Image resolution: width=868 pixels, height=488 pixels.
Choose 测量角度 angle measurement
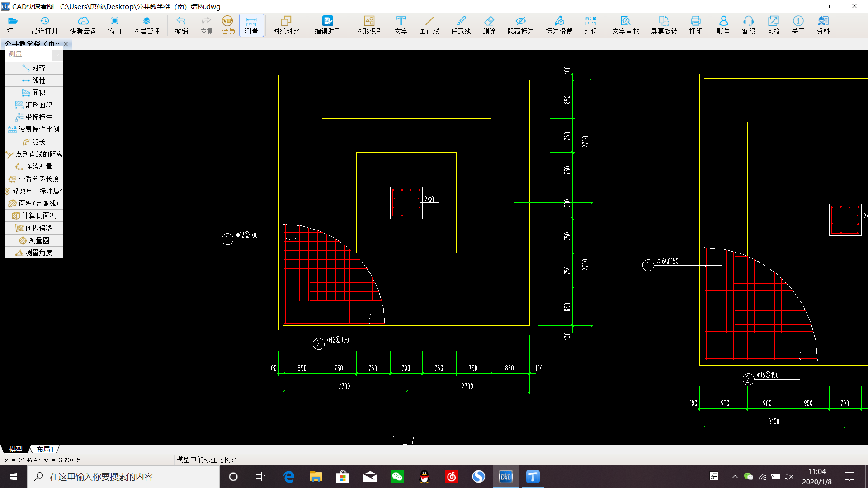point(34,253)
